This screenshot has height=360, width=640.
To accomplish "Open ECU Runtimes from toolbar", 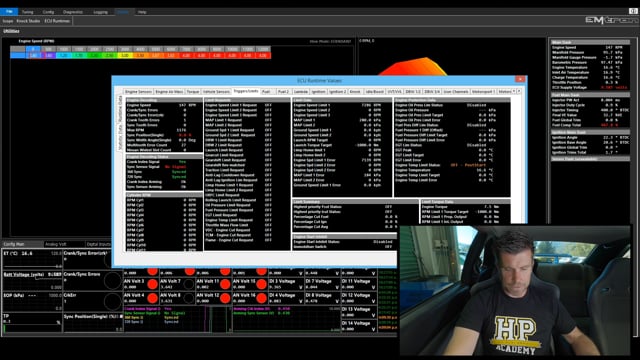I will tap(57, 21).
